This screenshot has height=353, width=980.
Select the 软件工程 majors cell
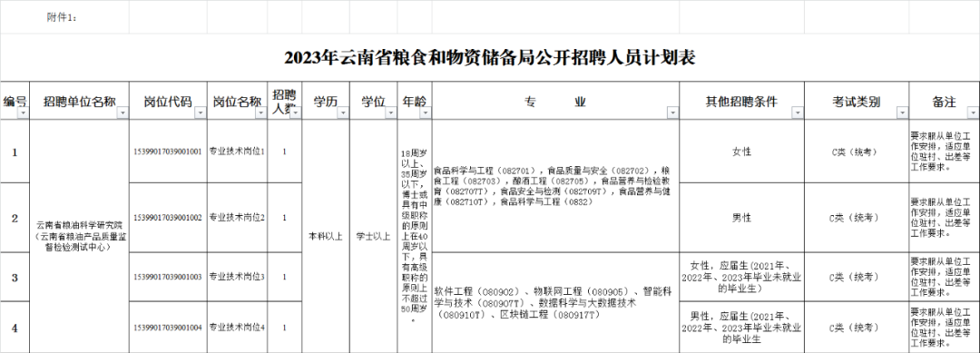tap(555, 303)
